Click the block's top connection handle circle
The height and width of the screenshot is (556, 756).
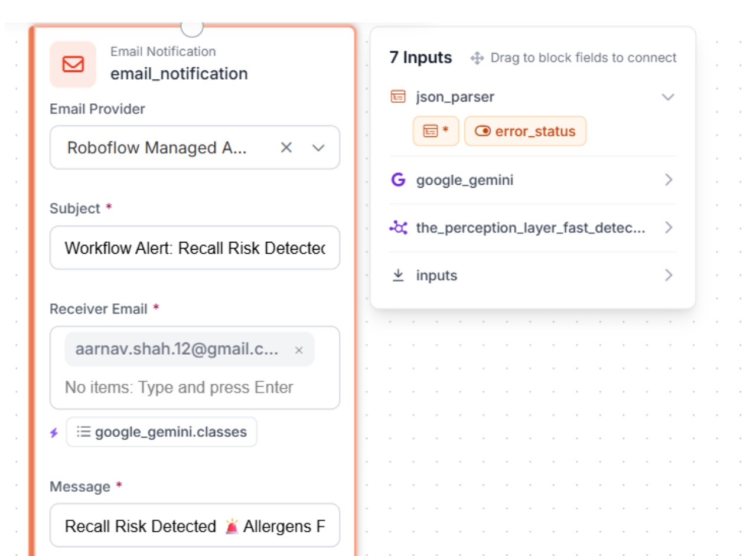pyautogui.click(x=192, y=27)
